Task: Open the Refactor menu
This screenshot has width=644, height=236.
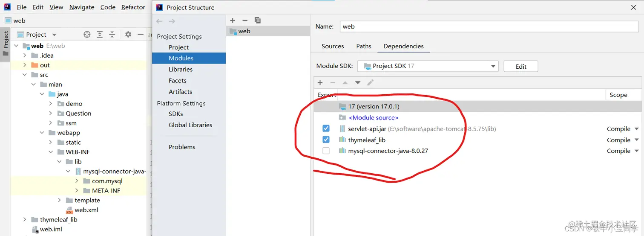Action: (x=133, y=7)
